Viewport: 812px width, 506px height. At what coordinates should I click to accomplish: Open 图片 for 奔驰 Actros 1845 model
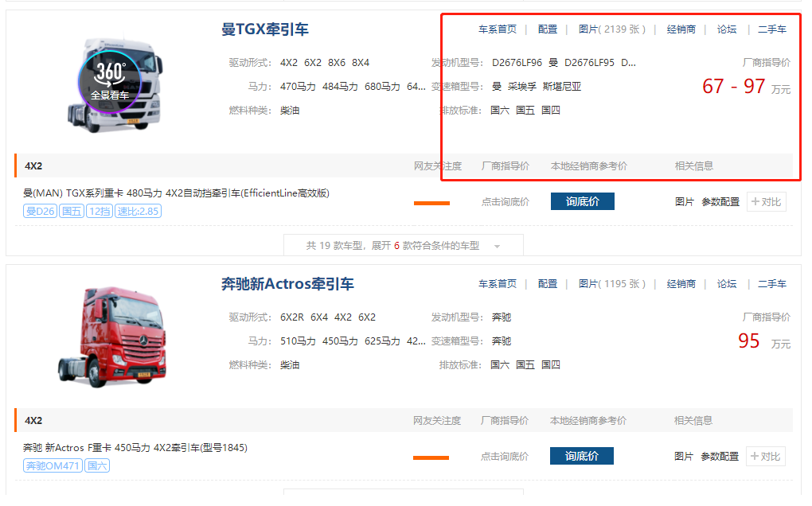[x=683, y=457]
